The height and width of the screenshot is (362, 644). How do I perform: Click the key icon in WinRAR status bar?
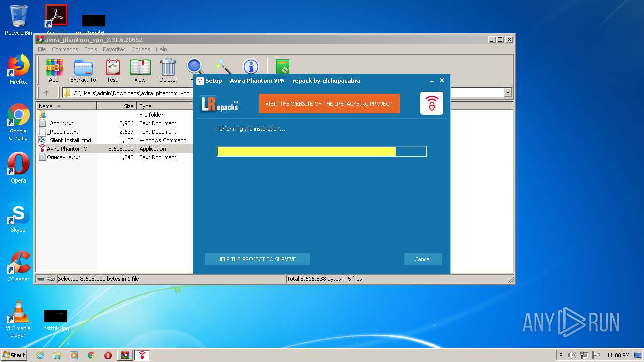point(51,279)
